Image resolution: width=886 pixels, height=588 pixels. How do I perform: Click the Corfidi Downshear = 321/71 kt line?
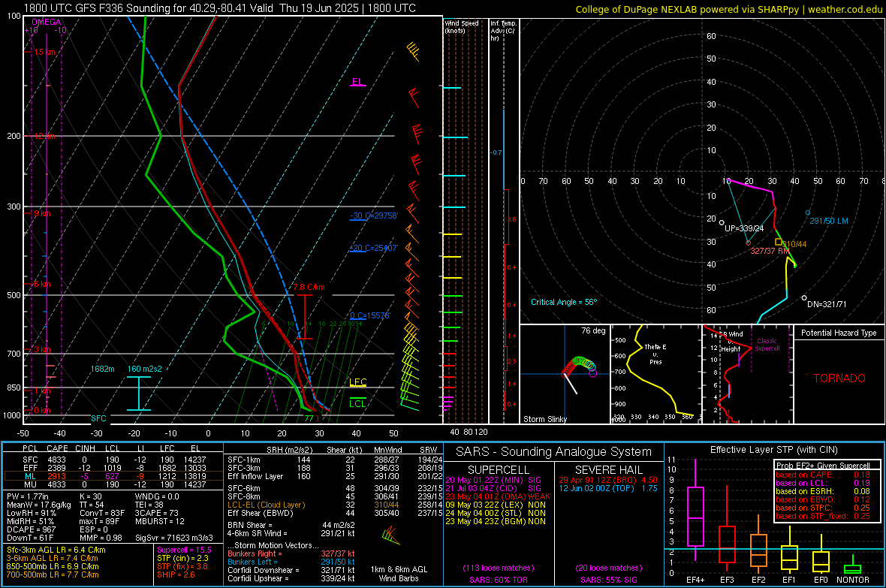tap(291, 570)
